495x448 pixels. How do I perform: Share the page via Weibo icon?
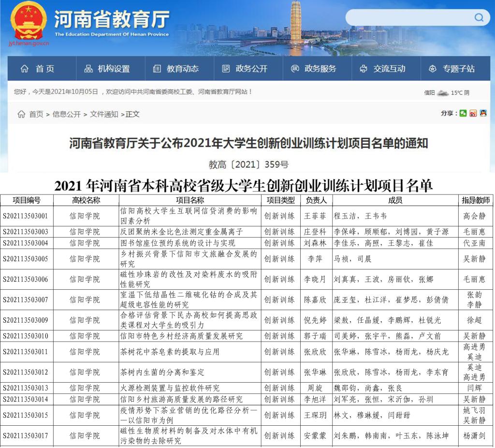(473, 113)
